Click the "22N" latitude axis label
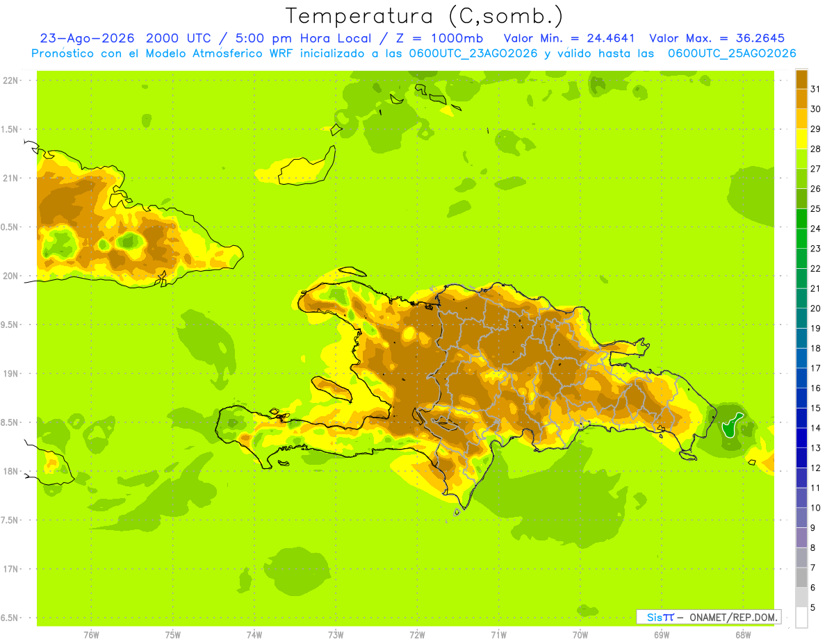 (x=10, y=80)
